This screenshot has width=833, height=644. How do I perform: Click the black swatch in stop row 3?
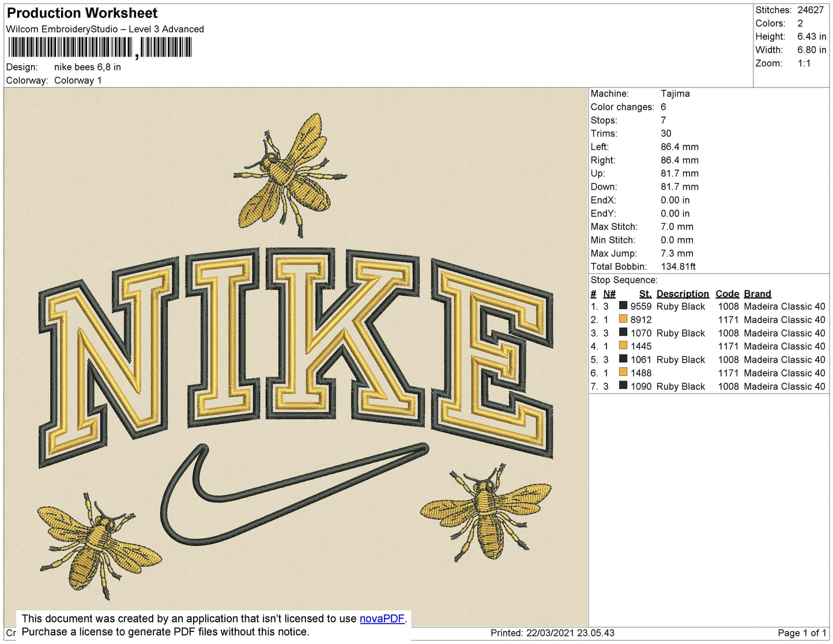[x=623, y=332]
